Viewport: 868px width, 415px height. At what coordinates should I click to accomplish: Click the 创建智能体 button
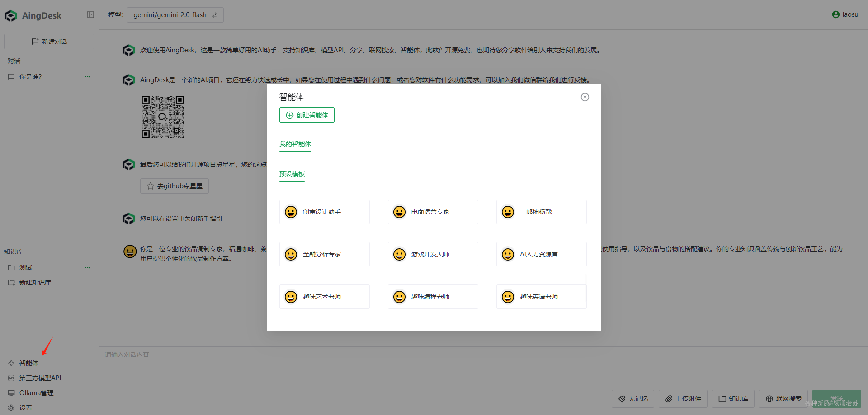[x=307, y=115]
